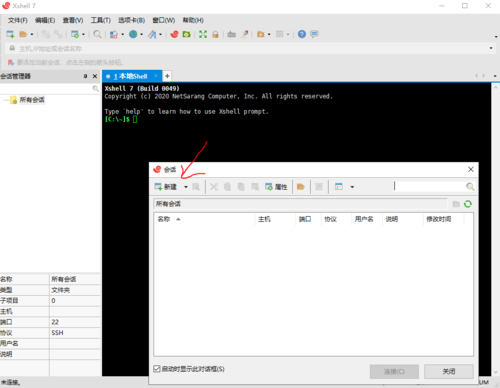Screen dimensions: 500x388
Task: Open the search magnifier in the main toolbar
Action: click(x=97, y=34)
